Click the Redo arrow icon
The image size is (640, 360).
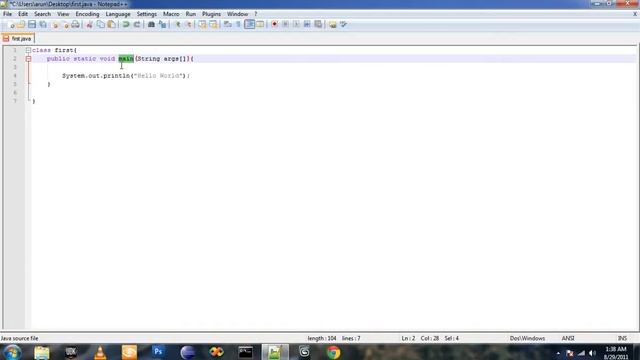pyautogui.click(x=137, y=24)
